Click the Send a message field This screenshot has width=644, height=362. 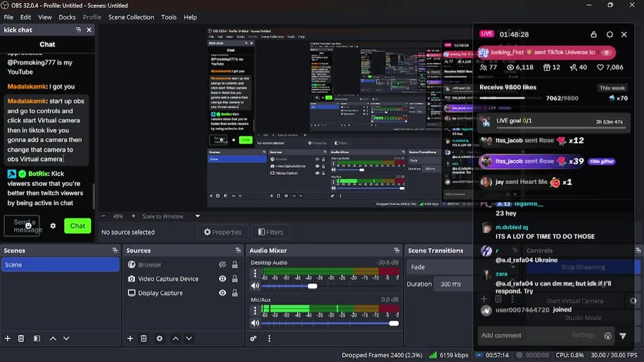click(x=22, y=226)
